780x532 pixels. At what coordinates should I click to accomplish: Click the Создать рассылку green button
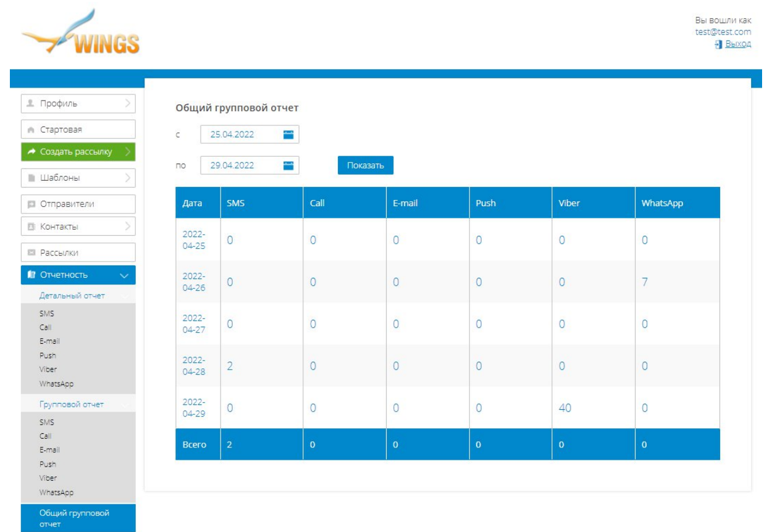coord(78,152)
